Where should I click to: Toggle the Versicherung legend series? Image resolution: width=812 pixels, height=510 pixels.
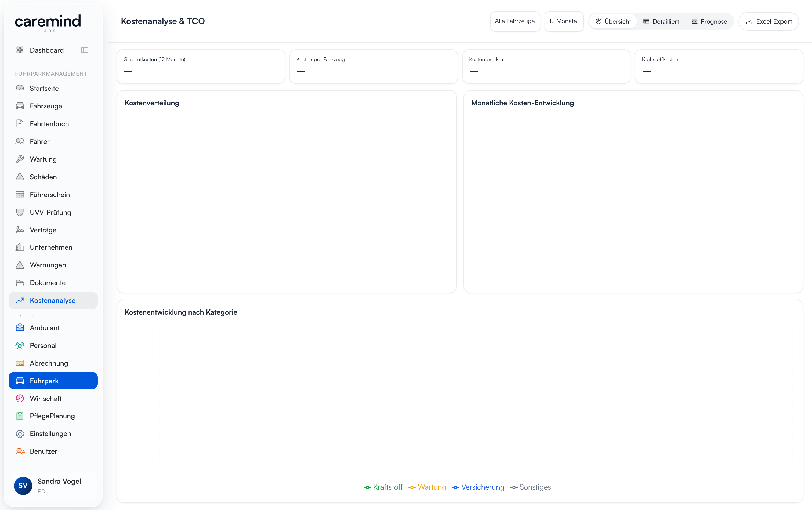[x=478, y=487]
